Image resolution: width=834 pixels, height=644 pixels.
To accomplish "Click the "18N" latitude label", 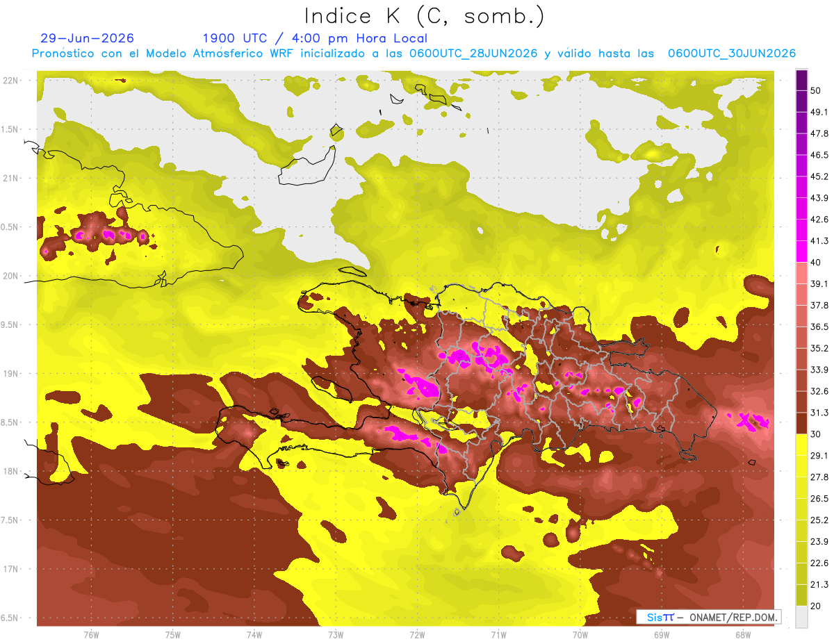I will coord(12,471).
